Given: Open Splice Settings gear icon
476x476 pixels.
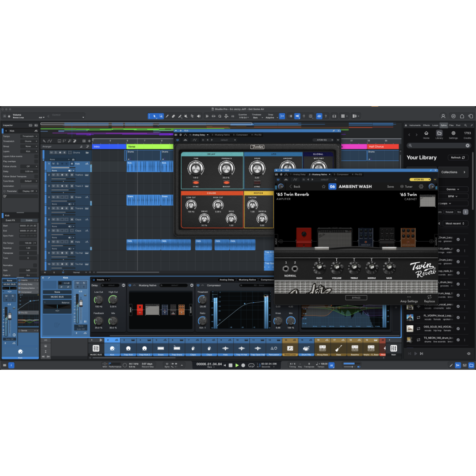Looking at the screenshot, I should click(453, 133).
